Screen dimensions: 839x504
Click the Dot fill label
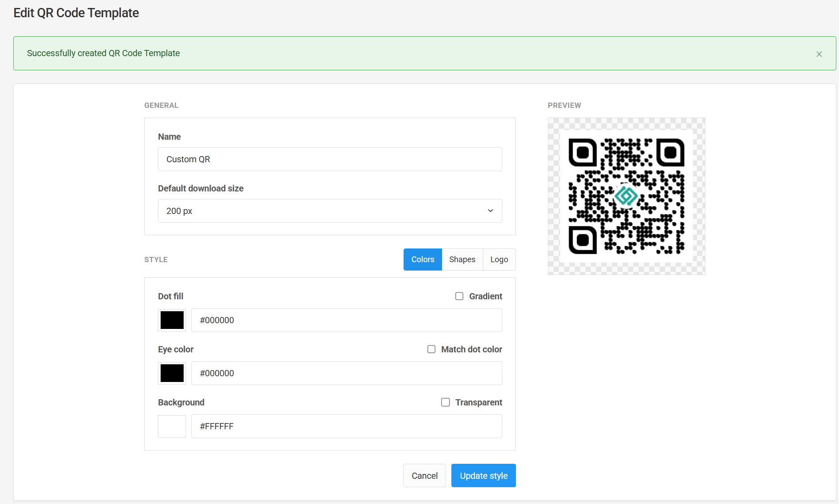(171, 296)
